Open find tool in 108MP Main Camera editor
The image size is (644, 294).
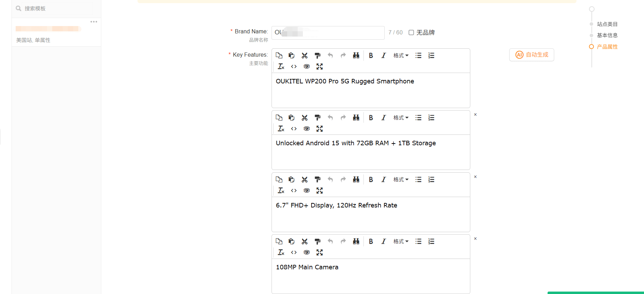click(x=356, y=242)
